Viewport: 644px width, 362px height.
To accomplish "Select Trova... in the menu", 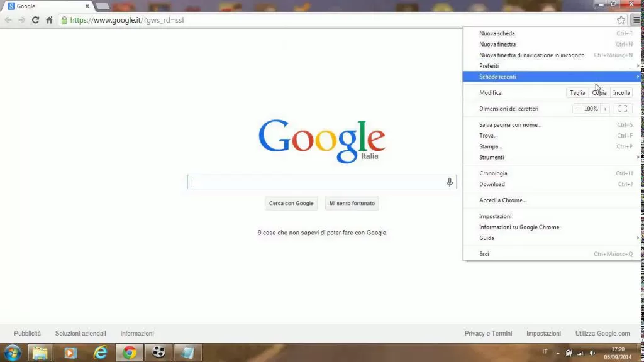I will coord(551,136).
